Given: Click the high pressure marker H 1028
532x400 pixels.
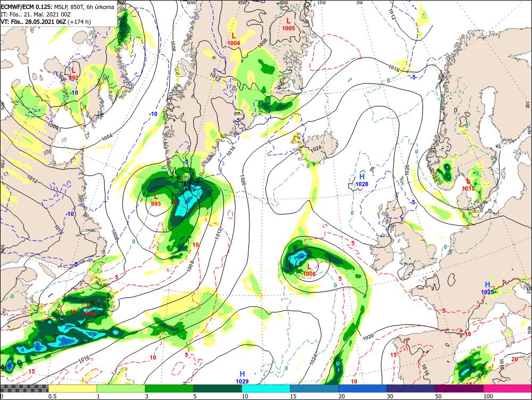Looking at the screenshot, I should coord(362,180).
